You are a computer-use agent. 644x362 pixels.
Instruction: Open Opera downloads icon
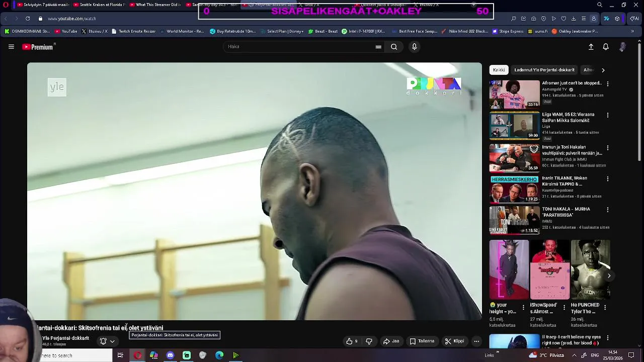pos(574,19)
